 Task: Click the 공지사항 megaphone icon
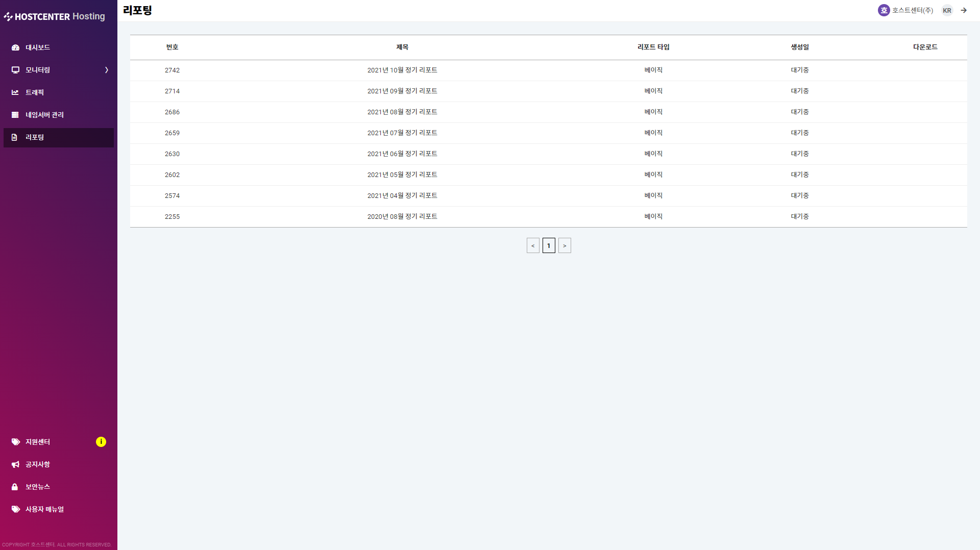pos(15,464)
